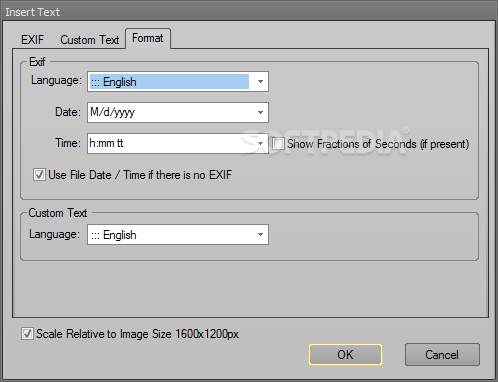This screenshot has width=498, height=382.
Task: Click 'Scale Relative to Image Size' label text
Action: point(137,334)
